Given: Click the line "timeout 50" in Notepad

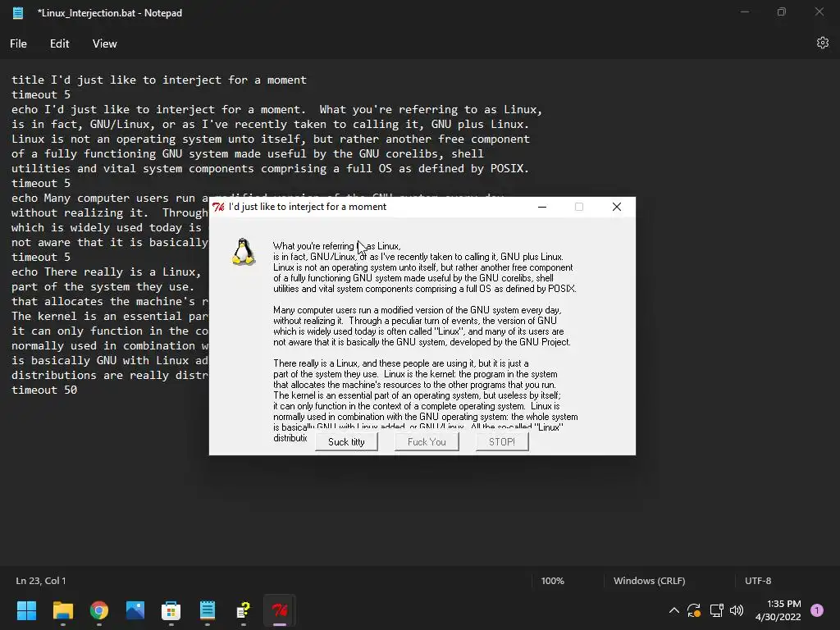Looking at the screenshot, I should [44, 390].
